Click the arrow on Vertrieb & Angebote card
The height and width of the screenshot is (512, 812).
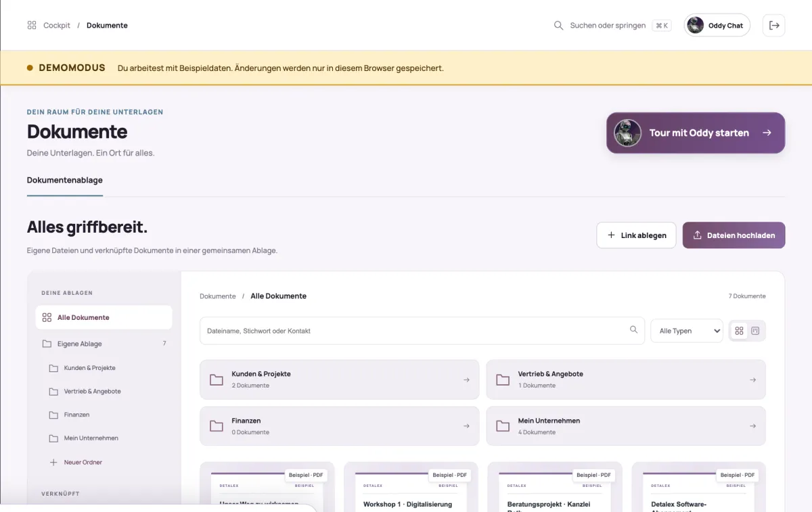click(753, 380)
